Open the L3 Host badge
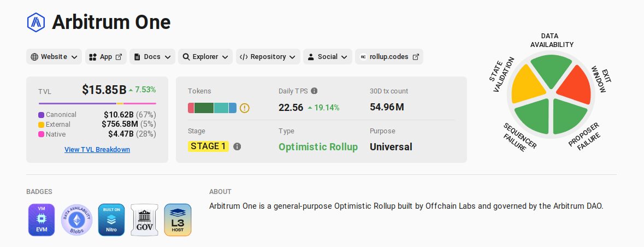Image resolution: width=644 pixels, height=247 pixels. (178, 220)
